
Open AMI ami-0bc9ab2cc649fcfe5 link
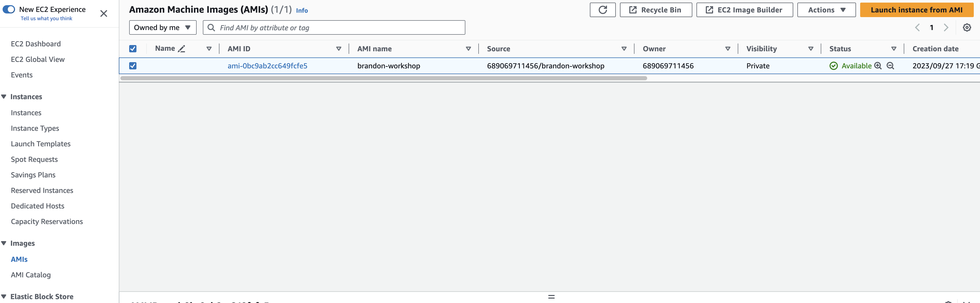click(267, 66)
